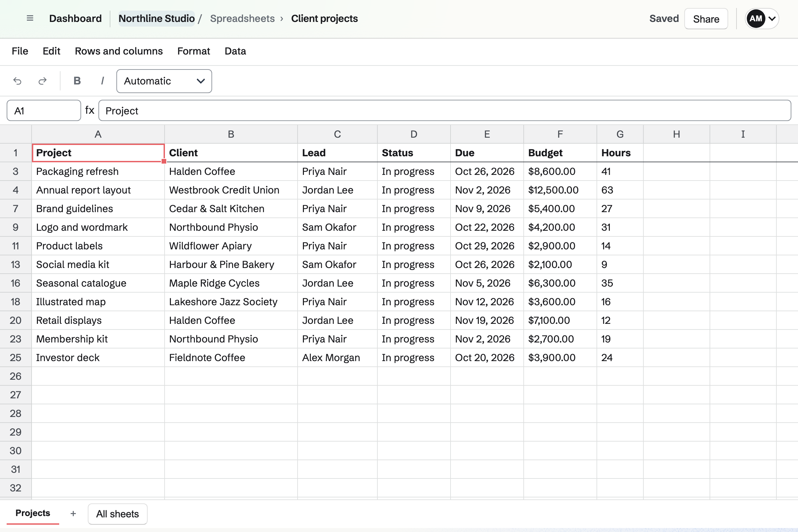Click the Membership kit cell

pyautogui.click(x=98, y=339)
